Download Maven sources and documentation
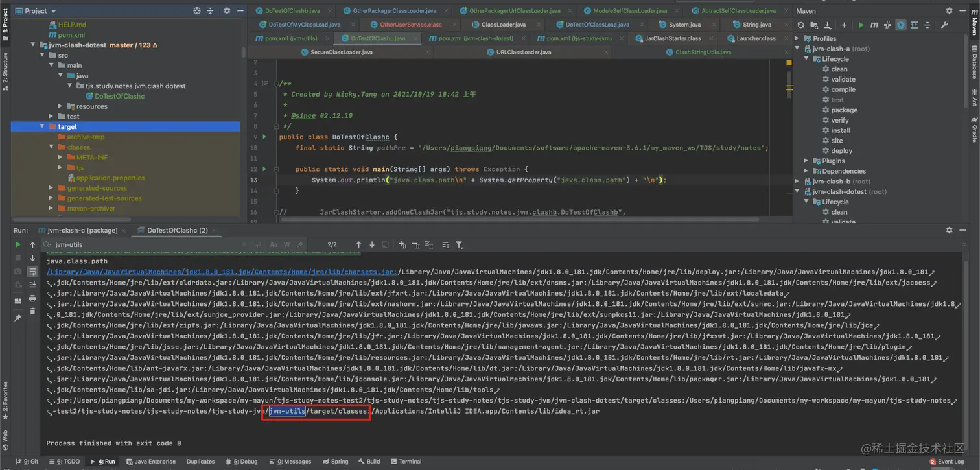Viewport: 980px width, 470px height. coord(828,25)
